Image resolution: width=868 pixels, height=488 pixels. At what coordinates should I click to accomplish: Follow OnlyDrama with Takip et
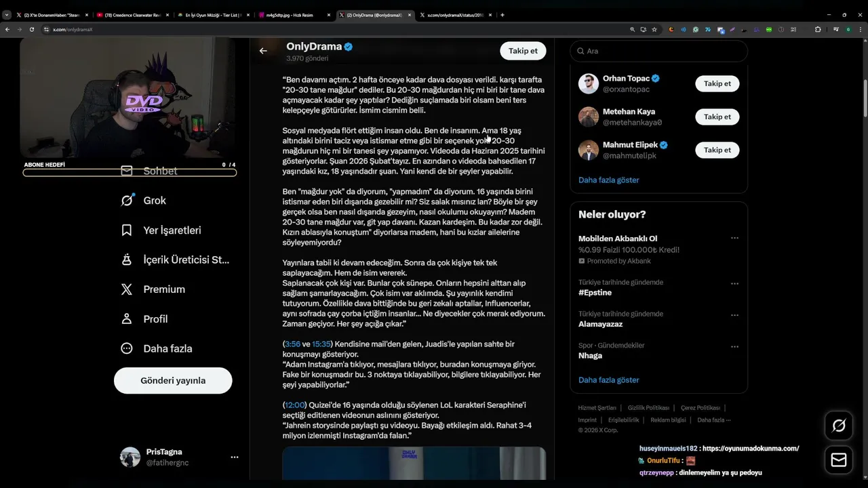click(x=523, y=51)
